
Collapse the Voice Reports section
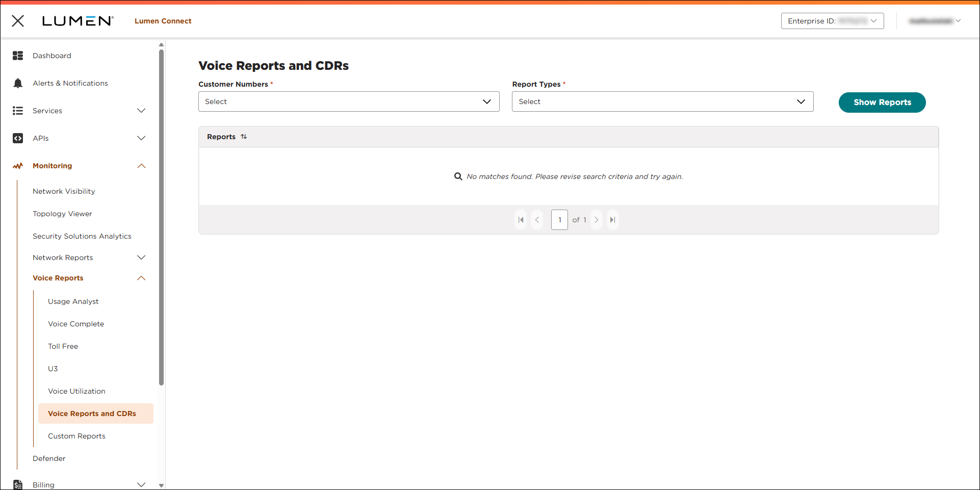141,278
